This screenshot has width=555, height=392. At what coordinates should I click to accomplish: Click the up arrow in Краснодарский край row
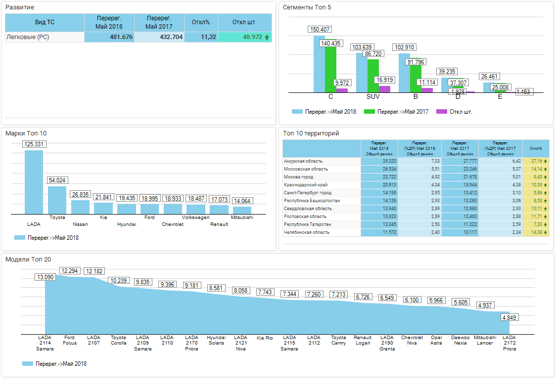point(546,185)
